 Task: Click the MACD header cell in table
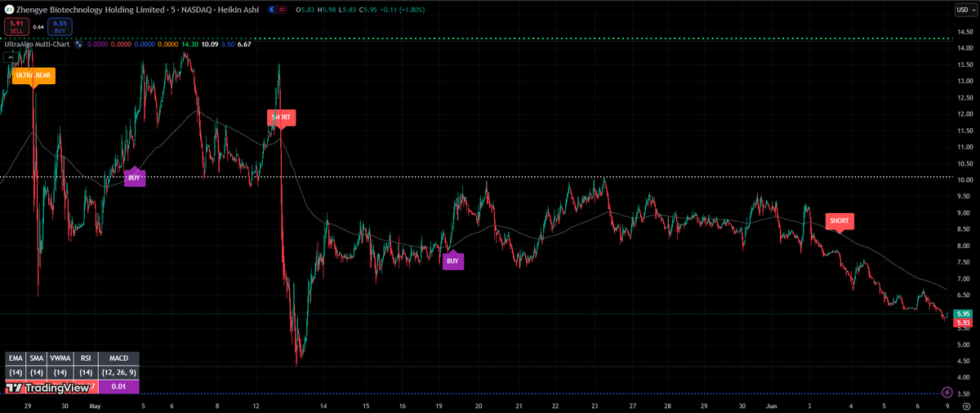tap(118, 358)
